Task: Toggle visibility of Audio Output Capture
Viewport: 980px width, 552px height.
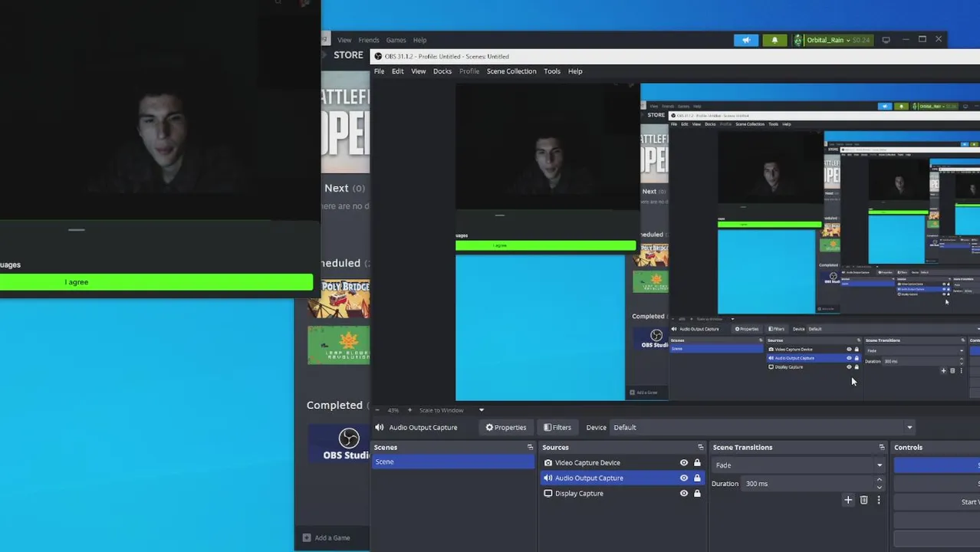Action: 684,478
